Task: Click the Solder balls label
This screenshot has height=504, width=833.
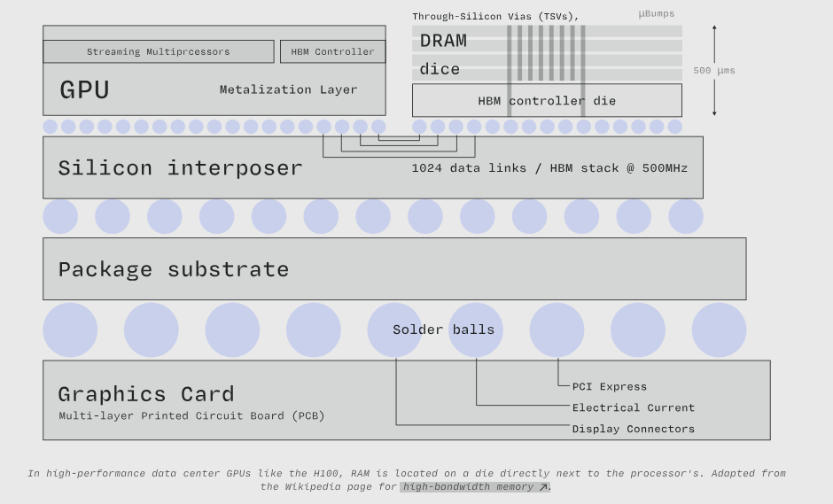Action: pos(443,330)
